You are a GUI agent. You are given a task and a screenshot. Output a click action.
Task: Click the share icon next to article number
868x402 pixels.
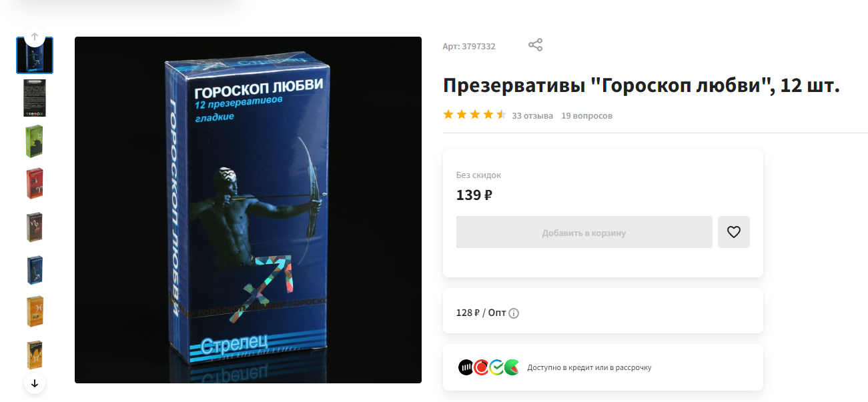tap(535, 45)
